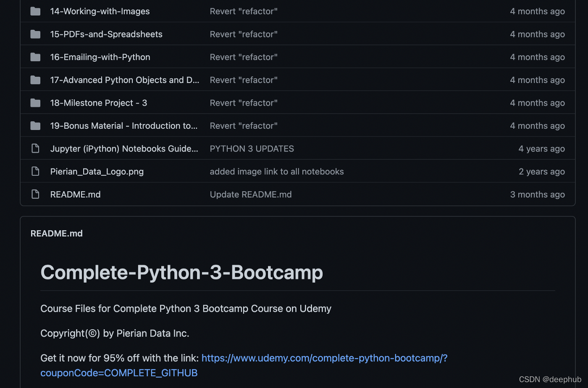588x388 pixels.
Task: Click the Udemy coupon link in README
Action: (244, 365)
